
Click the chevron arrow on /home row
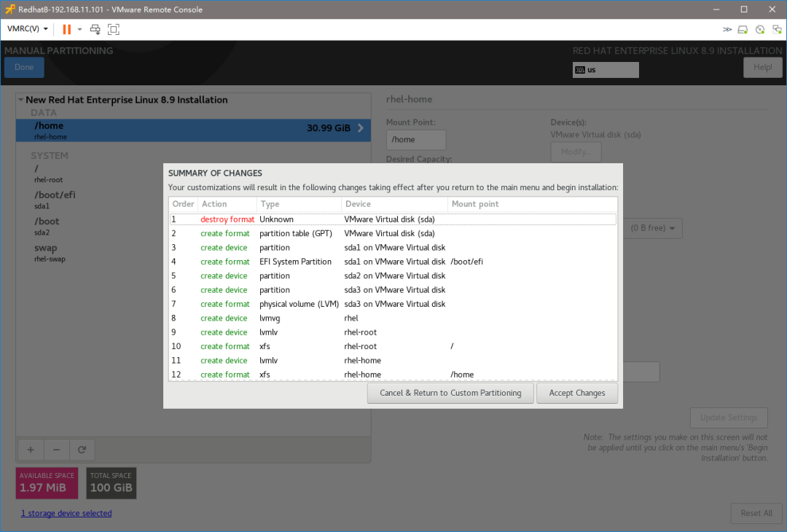point(361,128)
